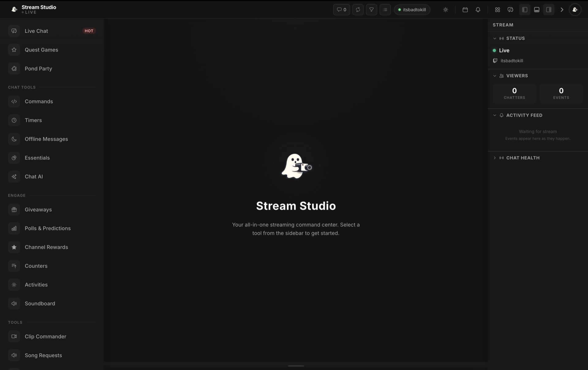Click the Commands code icon
This screenshot has width=588, height=370.
pos(14,101)
